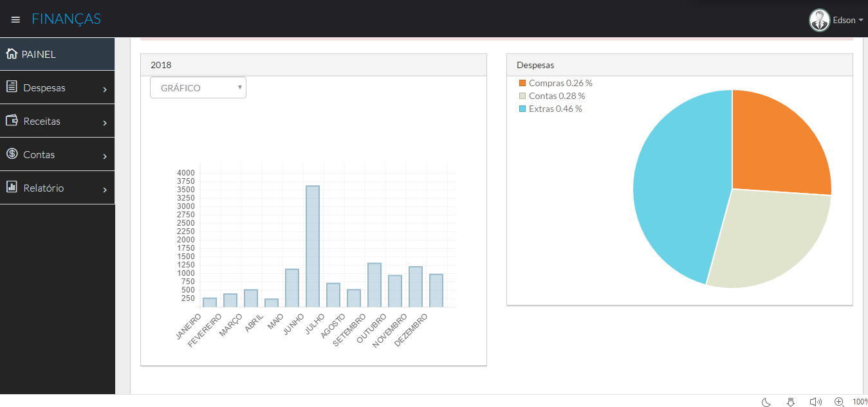Click the DEZEMBRO bar in the chart

pos(436,291)
